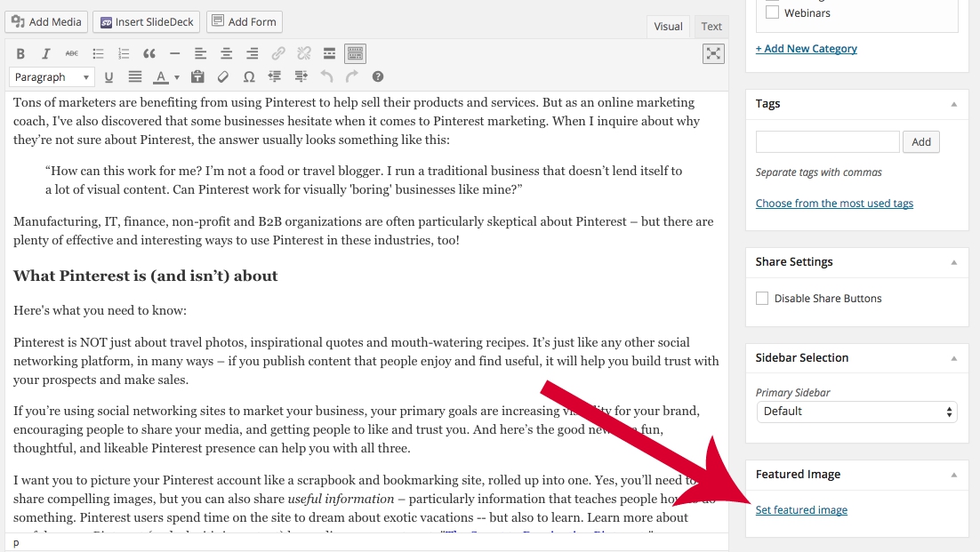The height and width of the screenshot is (552, 980).
Task: Insert a numbered list
Action: coord(124,53)
